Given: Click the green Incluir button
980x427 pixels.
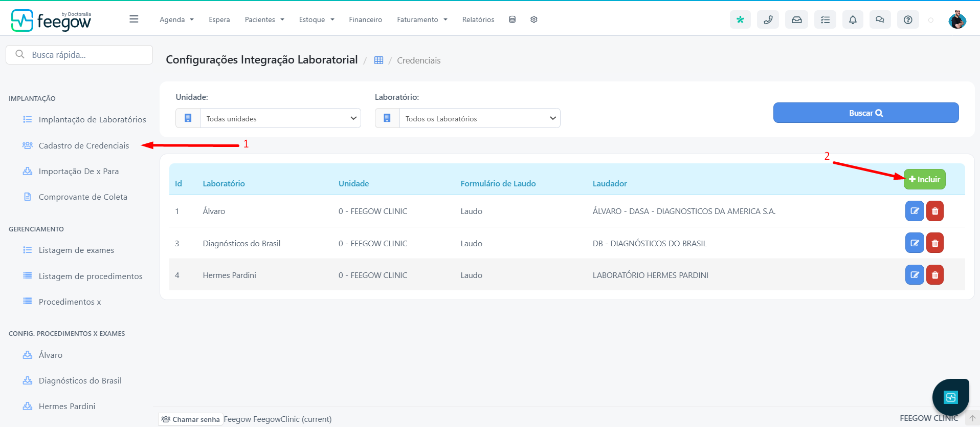Looking at the screenshot, I should (925, 179).
